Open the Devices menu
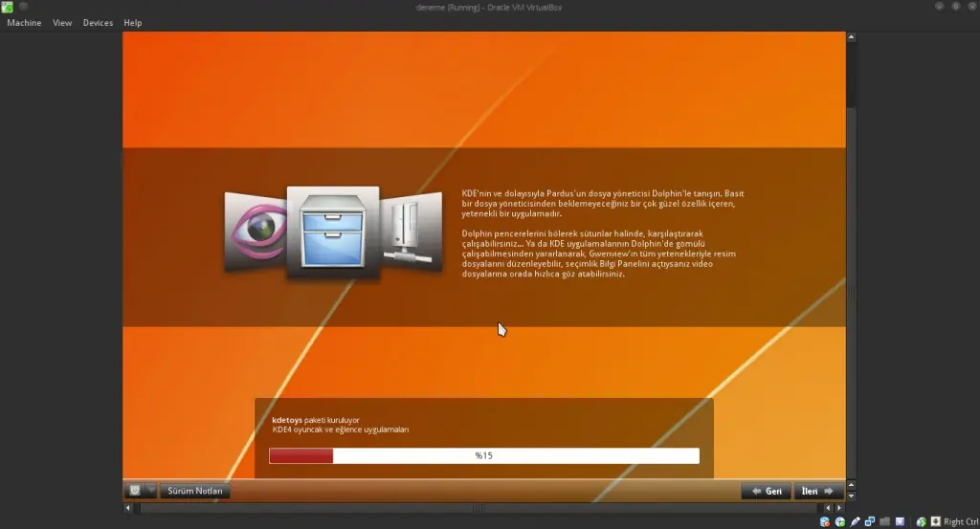This screenshot has width=980, height=529. pos(98,23)
